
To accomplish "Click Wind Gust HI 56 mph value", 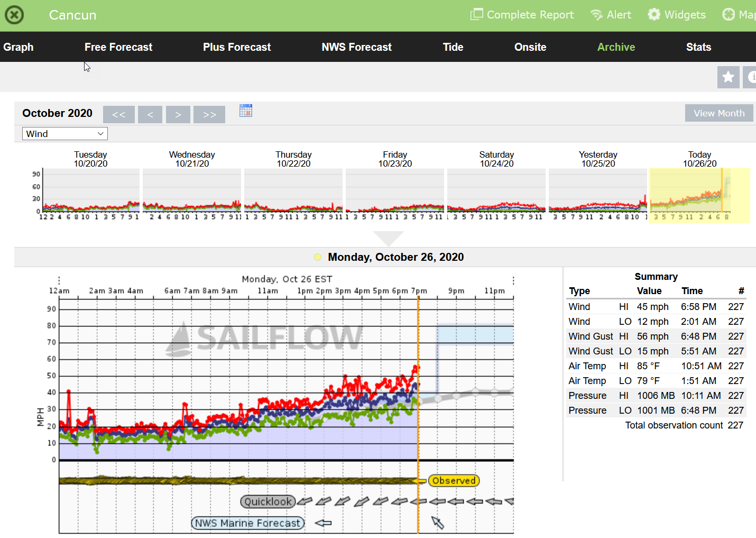I will pos(652,336).
